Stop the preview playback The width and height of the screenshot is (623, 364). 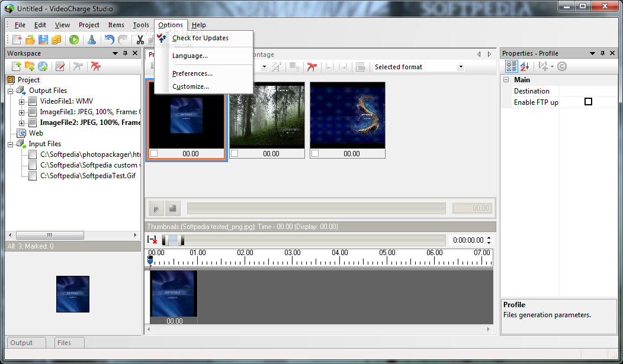tap(172, 208)
